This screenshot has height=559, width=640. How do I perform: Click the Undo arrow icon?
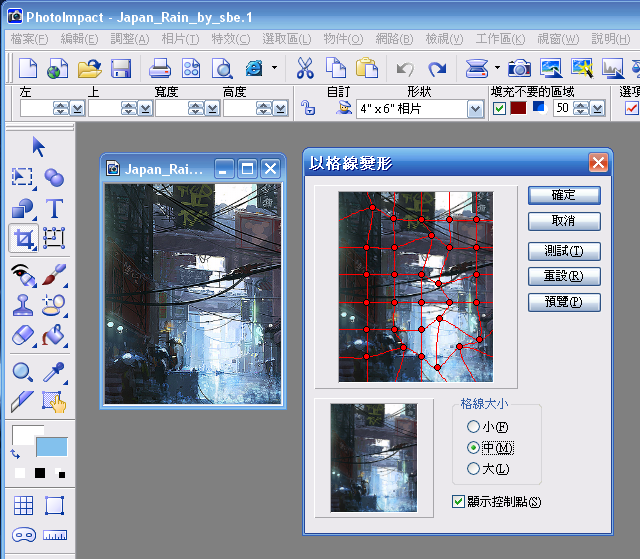(x=405, y=69)
